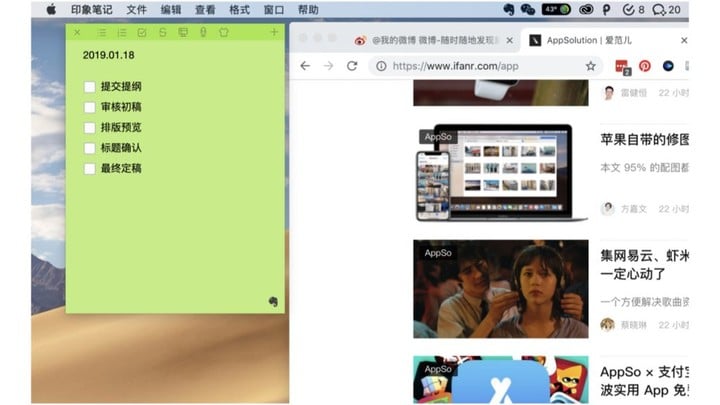Viewport: 720px width, 405px height.
Task: Click article summary 本文 95% 的配图
Action: pyautogui.click(x=645, y=168)
